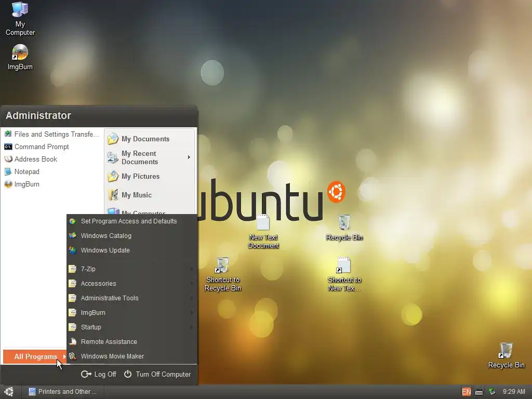Click the network tray icon beside the clock

pos(491,392)
